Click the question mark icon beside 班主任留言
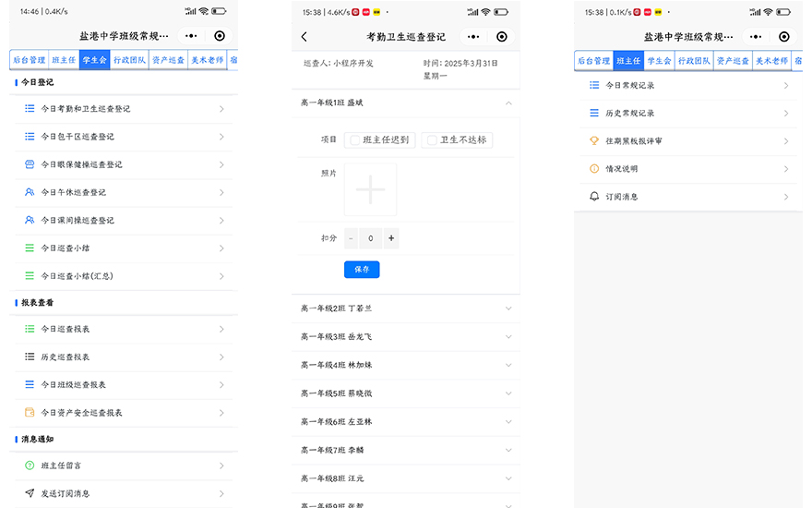This screenshot has height=508, width=812. tap(30, 466)
